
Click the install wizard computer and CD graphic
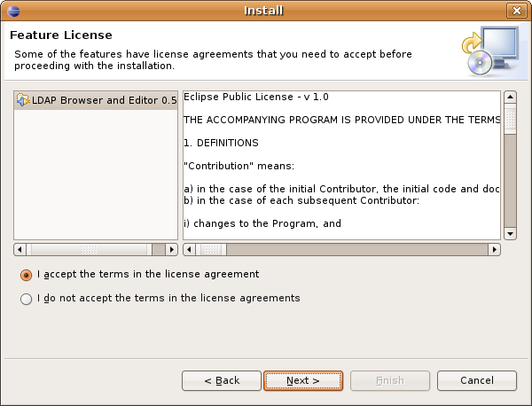click(490, 51)
